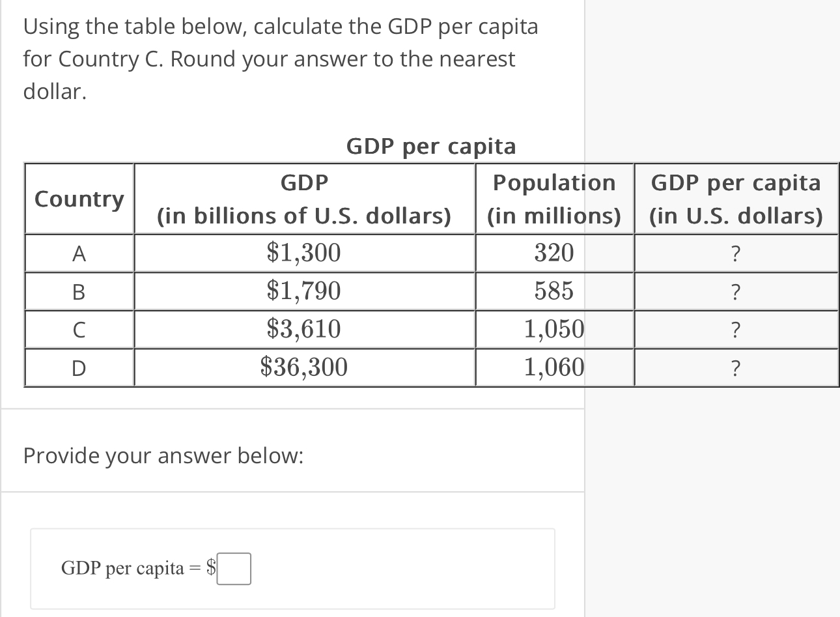840x617 pixels.
Task: Select the question mark for Country D
Action: point(736,367)
